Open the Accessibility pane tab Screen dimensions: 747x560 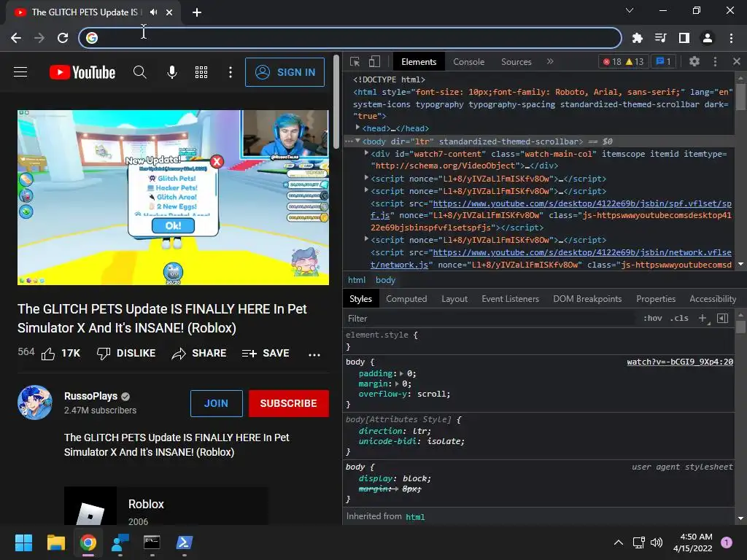click(713, 299)
